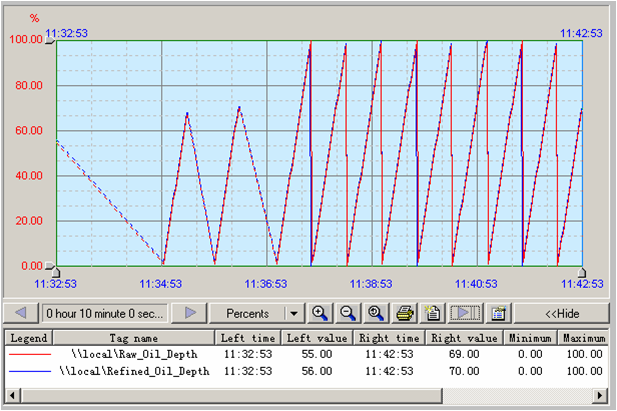Click the Left value column header
Screen dimensions: 617x411
coord(317,338)
